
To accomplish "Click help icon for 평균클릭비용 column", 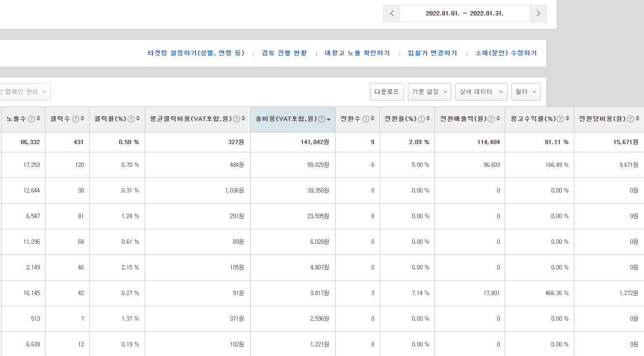I will pos(237,119).
